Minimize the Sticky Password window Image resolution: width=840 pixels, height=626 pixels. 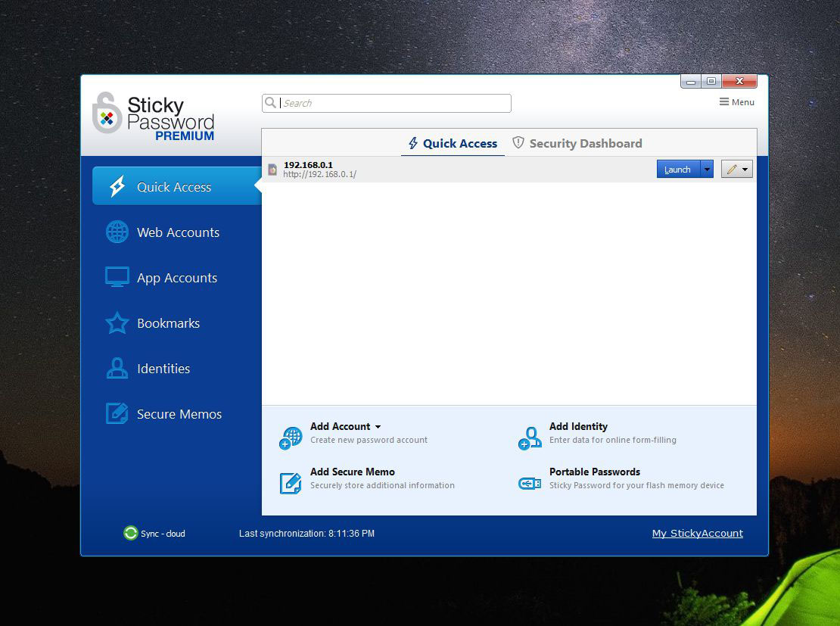(x=691, y=82)
